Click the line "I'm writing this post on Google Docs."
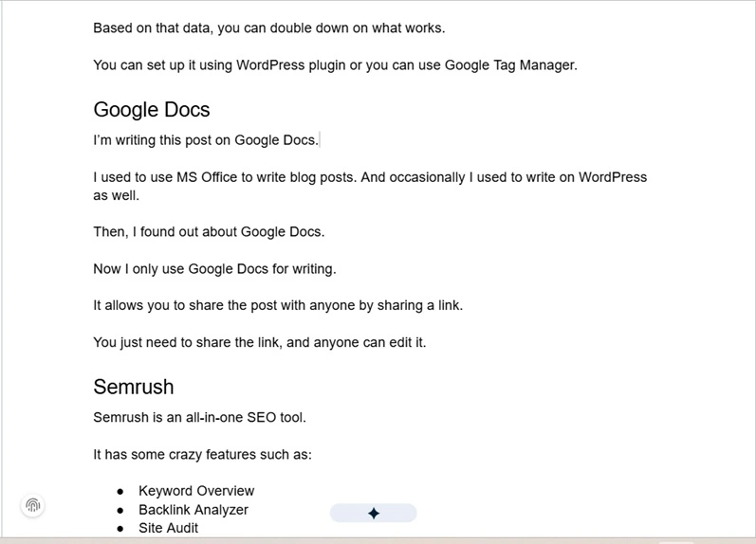 pos(206,140)
